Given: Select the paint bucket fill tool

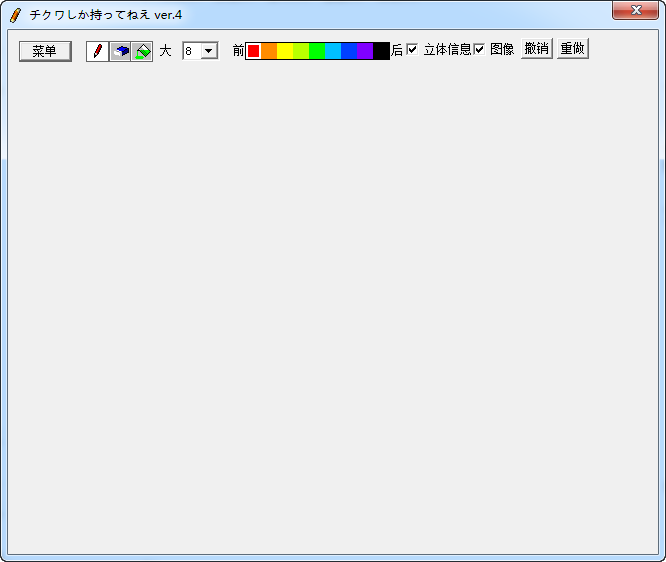Looking at the screenshot, I should click(x=142, y=51).
